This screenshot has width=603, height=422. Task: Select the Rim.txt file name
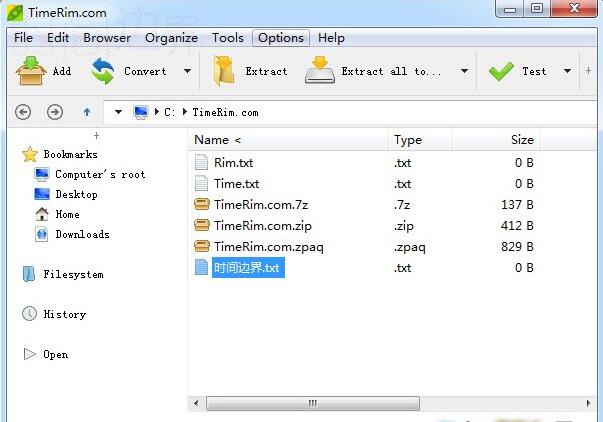[233, 163]
